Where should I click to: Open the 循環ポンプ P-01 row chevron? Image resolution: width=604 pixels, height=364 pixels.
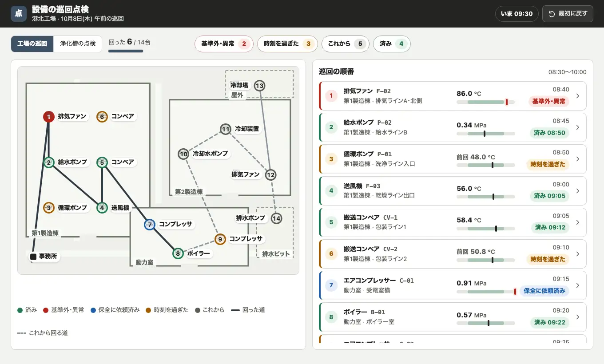coord(578,159)
